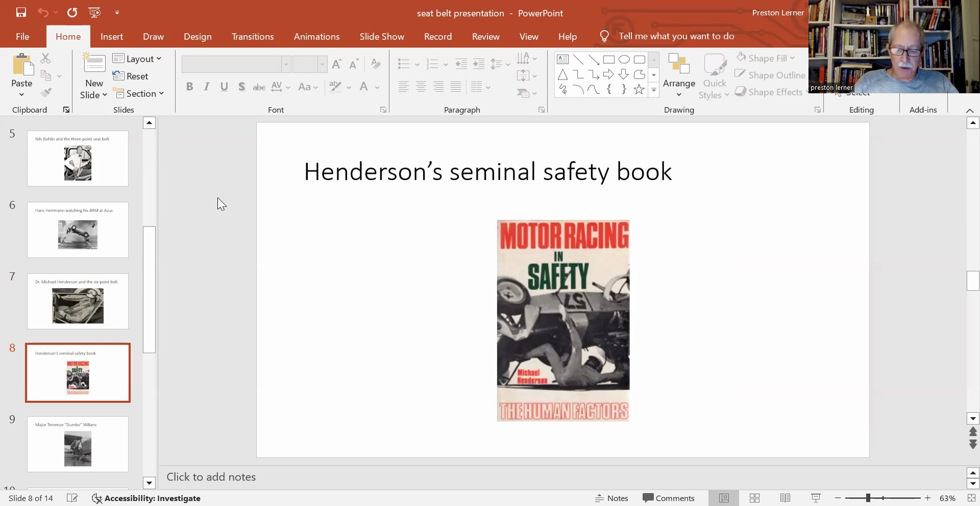Select slide 6 thumbnail about Hans Herrmann
This screenshot has width=980, height=506.
pos(78,230)
